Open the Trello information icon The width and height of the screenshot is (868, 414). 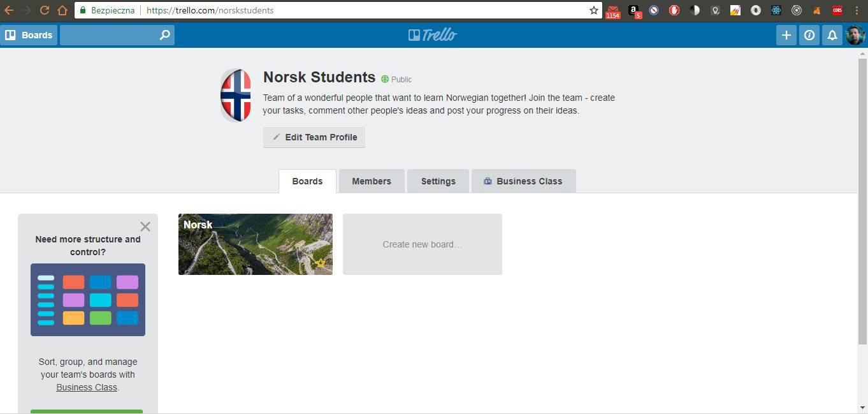coord(809,35)
